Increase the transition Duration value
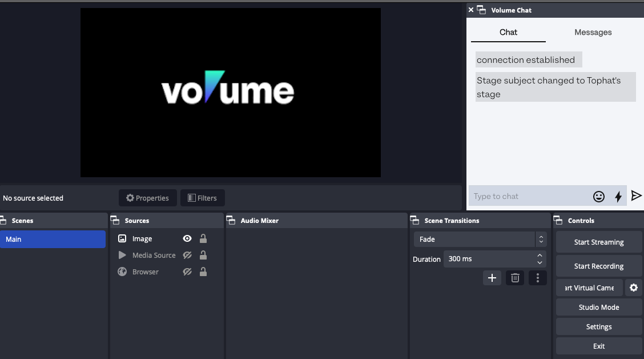The image size is (644, 359). 540,256
